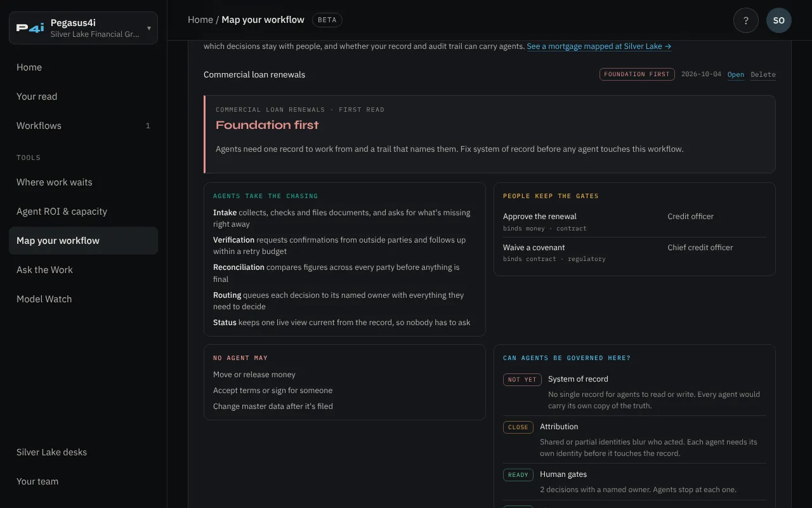Viewport: 812px width, 508px height.
Task: Click Change master data after it's filed
Action: (273, 406)
